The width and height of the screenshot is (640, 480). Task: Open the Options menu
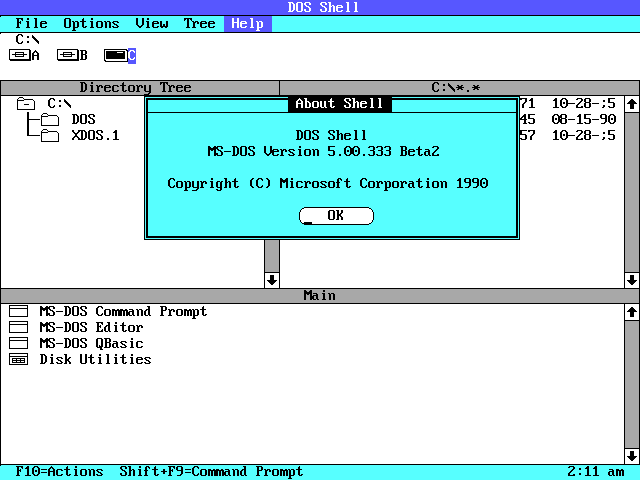click(91, 24)
